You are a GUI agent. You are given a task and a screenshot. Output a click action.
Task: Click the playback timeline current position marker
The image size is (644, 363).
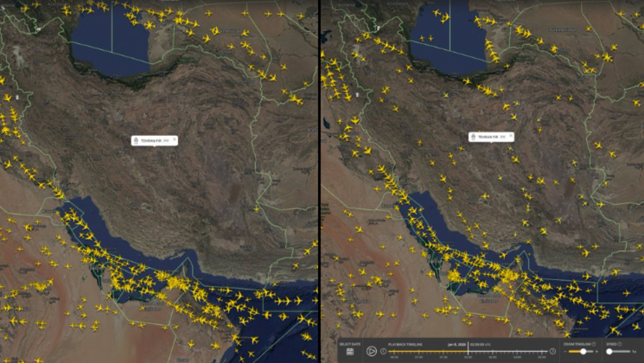point(468,351)
